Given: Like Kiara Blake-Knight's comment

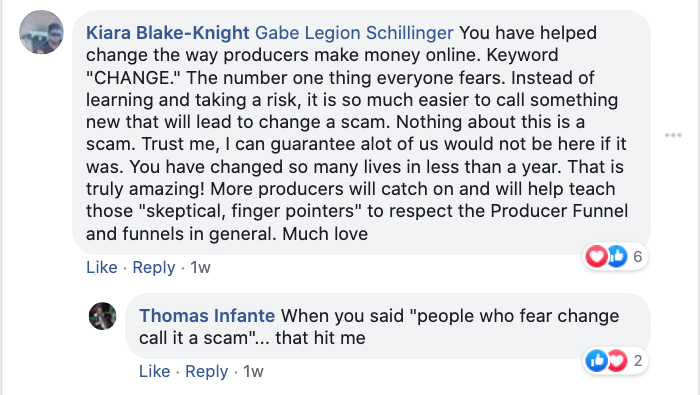Looking at the screenshot, I should (102, 267).
